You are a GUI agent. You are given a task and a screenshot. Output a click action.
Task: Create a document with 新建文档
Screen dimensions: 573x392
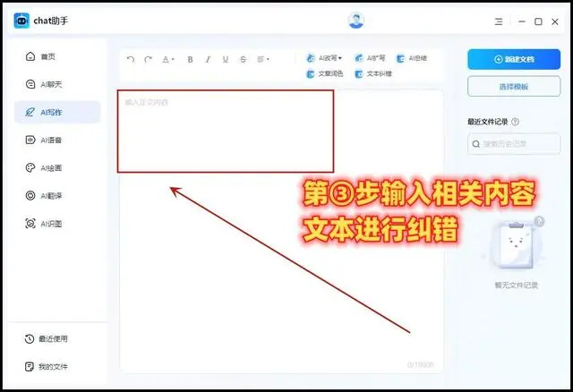point(514,59)
